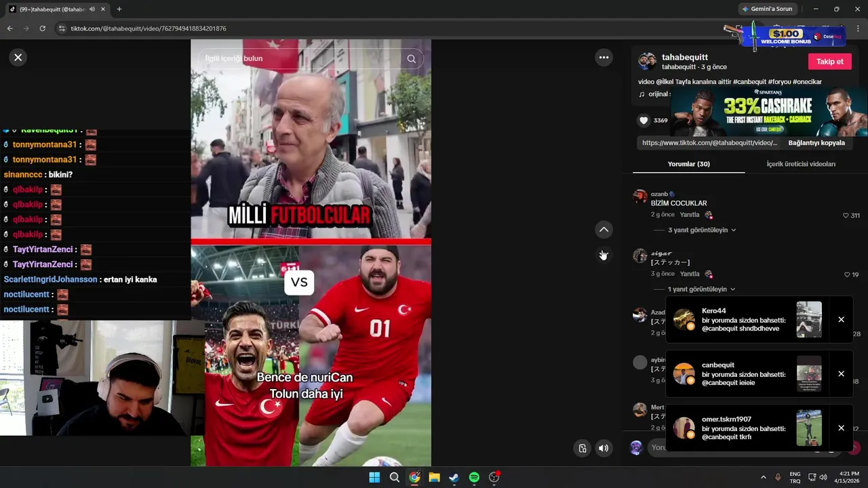
Task: Open site info icon in address bar
Action: (x=62, y=28)
